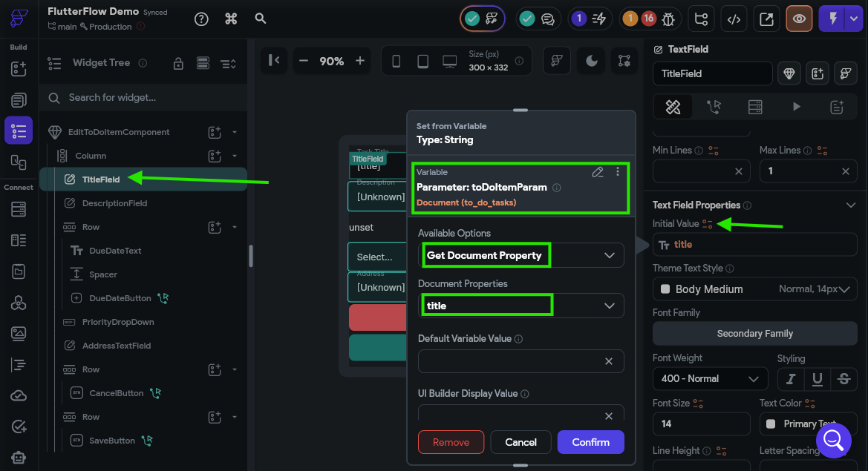Clear the Max Lines value
The height and width of the screenshot is (471, 868).
[845, 171]
